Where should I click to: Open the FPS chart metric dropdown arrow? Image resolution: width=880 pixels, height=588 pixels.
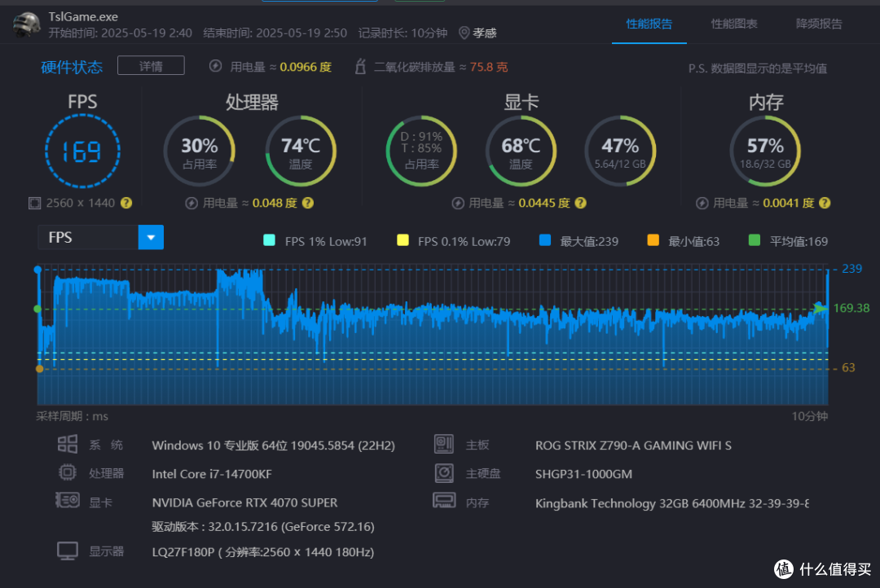pyautogui.click(x=151, y=237)
